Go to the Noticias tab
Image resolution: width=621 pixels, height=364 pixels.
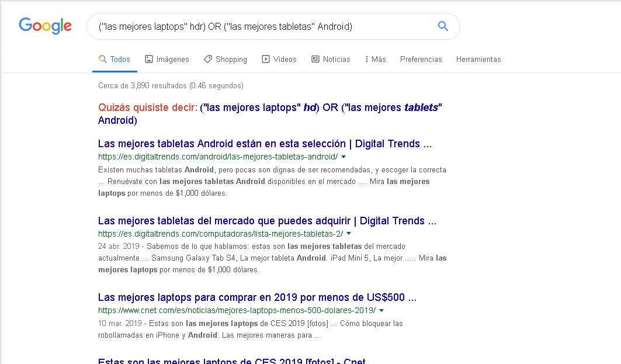(x=331, y=59)
